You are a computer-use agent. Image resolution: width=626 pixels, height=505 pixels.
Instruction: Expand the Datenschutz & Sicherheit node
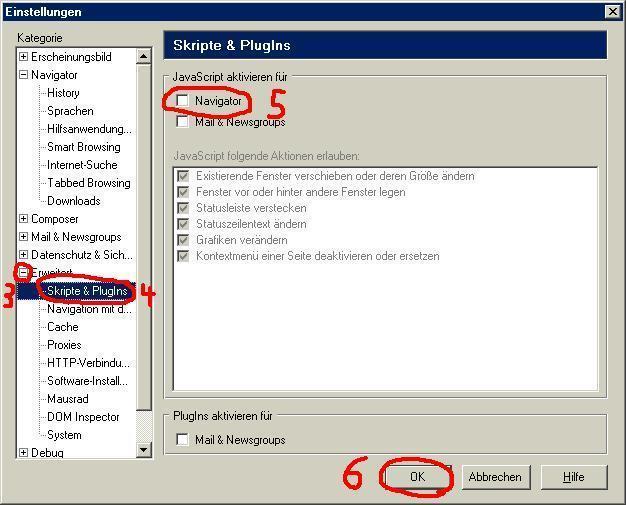[x=23, y=255]
